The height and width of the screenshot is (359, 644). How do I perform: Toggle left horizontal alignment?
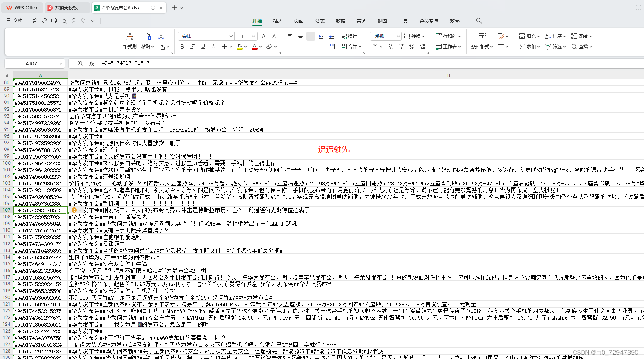pos(290,47)
